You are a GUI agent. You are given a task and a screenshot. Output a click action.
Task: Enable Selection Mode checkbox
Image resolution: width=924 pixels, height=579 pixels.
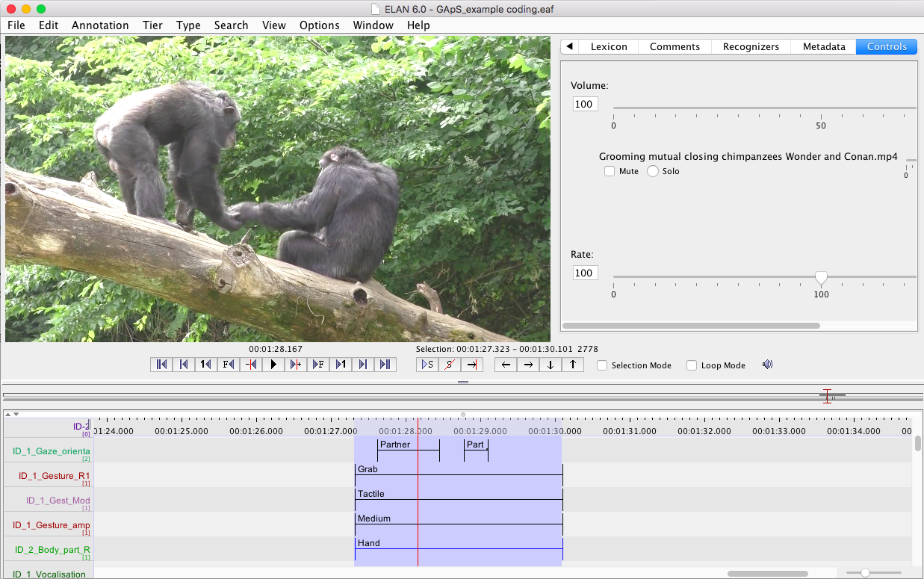(602, 365)
